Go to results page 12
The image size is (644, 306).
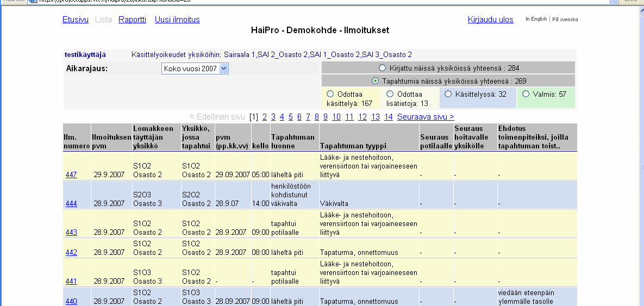362,117
